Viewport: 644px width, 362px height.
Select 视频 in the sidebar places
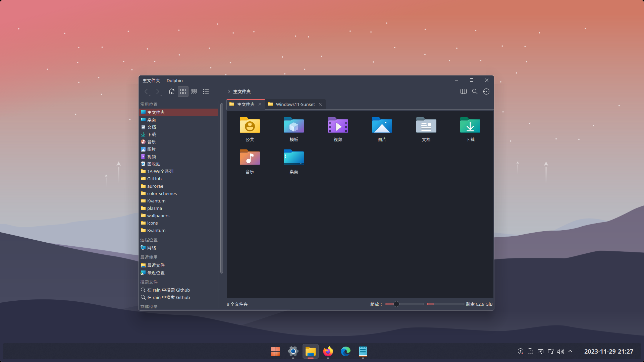coord(179,157)
